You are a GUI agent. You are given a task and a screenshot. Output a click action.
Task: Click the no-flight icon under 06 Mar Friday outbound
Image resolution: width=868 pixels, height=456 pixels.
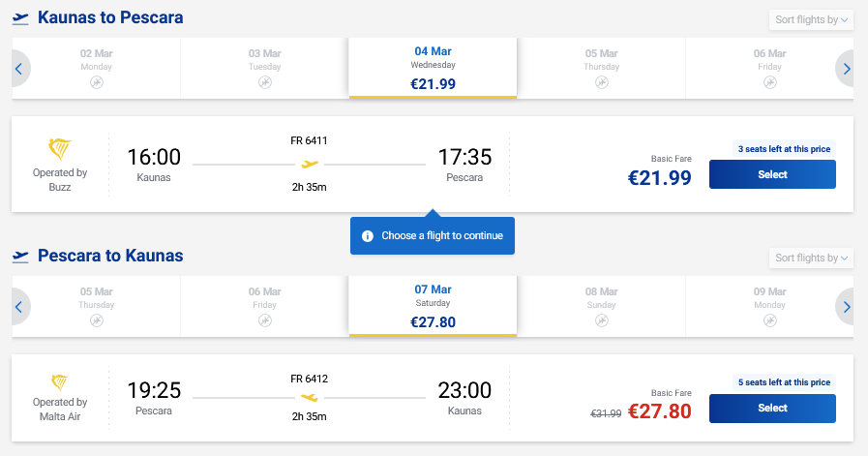769,83
